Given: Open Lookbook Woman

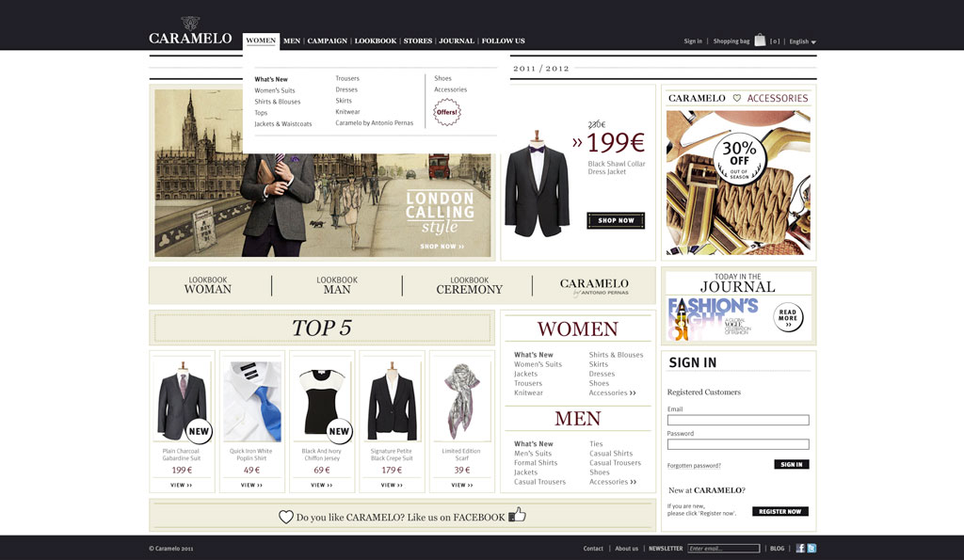Looking at the screenshot, I should pos(208,285).
